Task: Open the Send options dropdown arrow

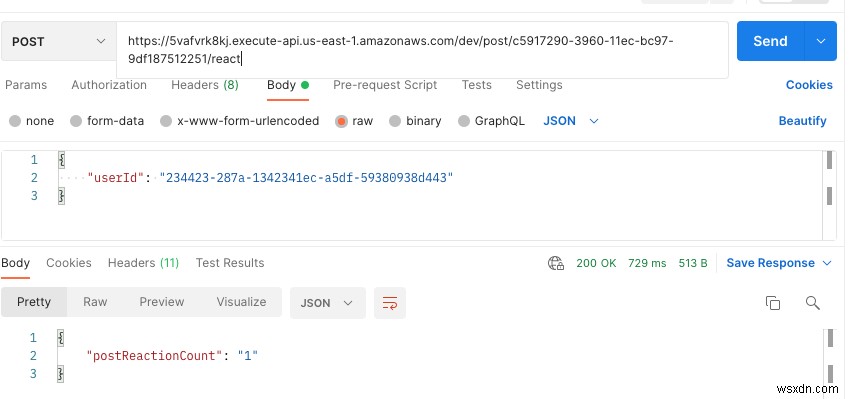Action: pos(821,41)
